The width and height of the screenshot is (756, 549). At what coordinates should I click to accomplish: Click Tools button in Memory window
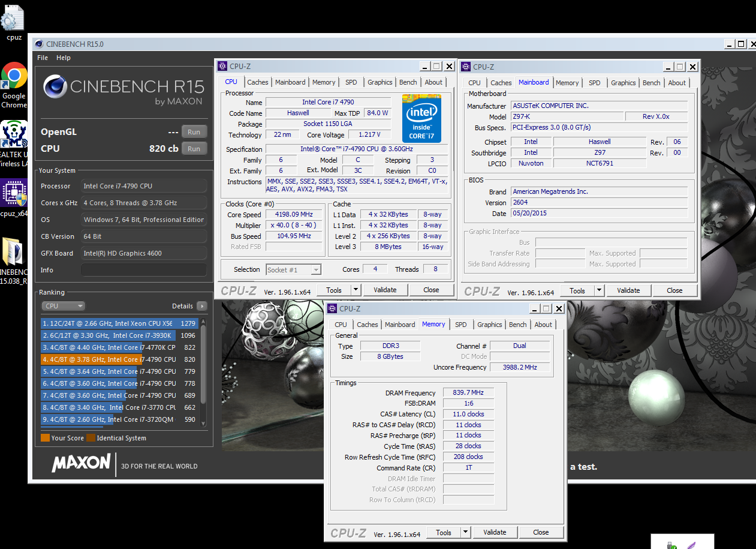point(444,532)
